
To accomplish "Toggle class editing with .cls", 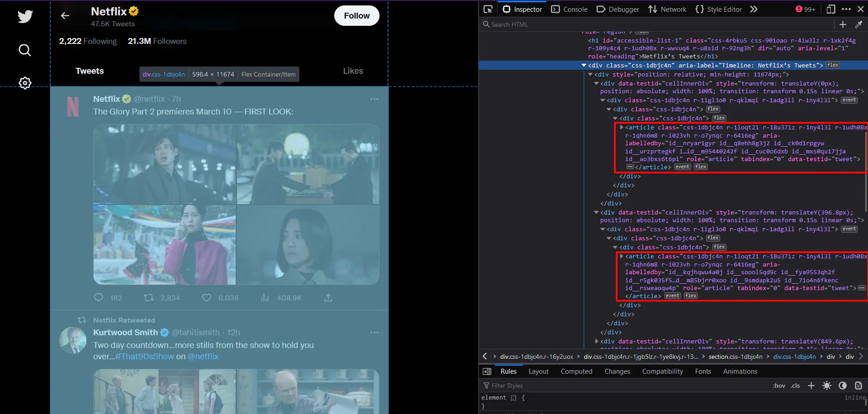I will click(795, 385).
